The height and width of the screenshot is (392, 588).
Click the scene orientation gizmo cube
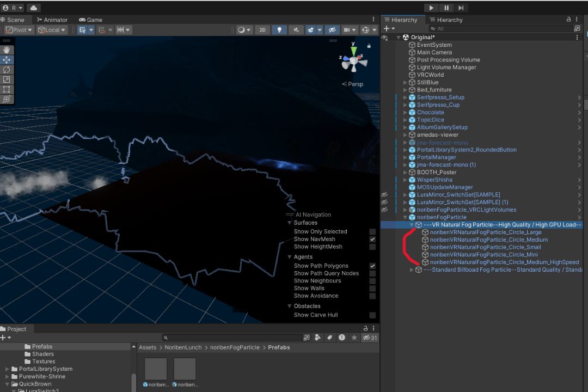click(354, 61)
